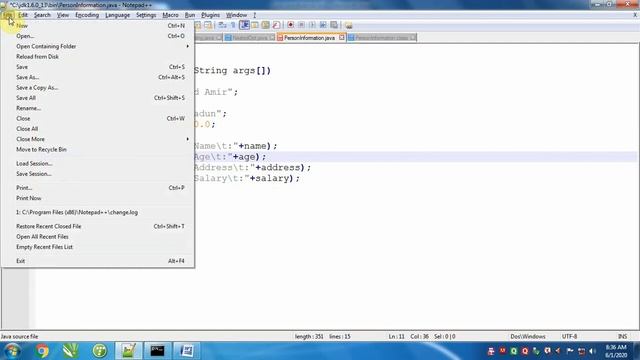Switch to the PersonInformation.class tab
Viewport: 640px width, 360px height.
pyautogui.click(x=382, y=38)
